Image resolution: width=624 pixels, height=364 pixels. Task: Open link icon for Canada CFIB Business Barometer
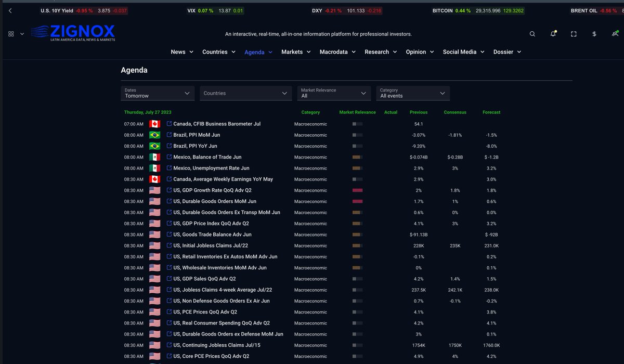point(169,124)
